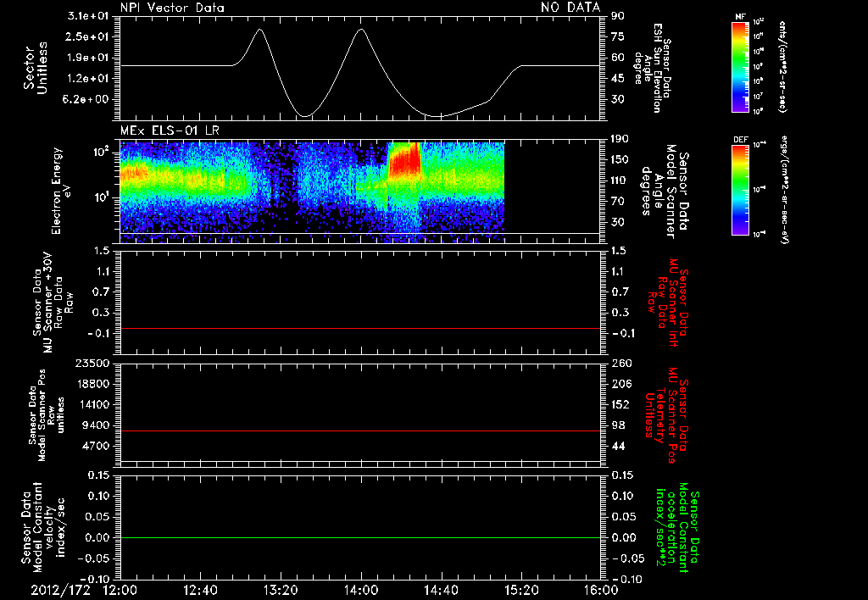
Task: Click the "NO DATA" label
Action: (x=570, y=7)
